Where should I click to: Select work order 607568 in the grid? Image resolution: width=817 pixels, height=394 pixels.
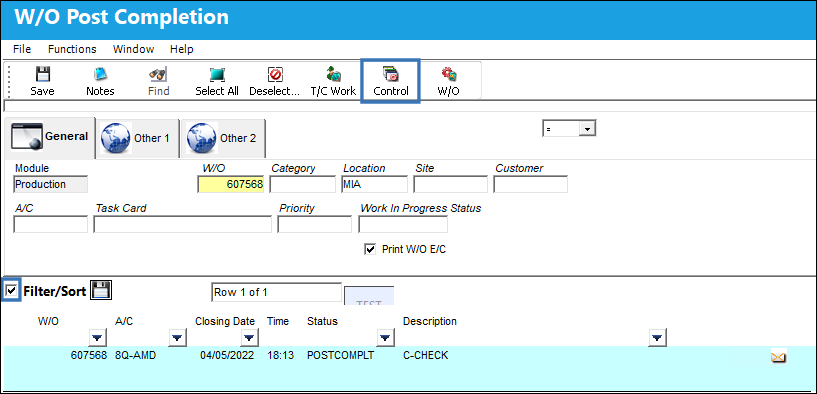click(x=89, y=356)
